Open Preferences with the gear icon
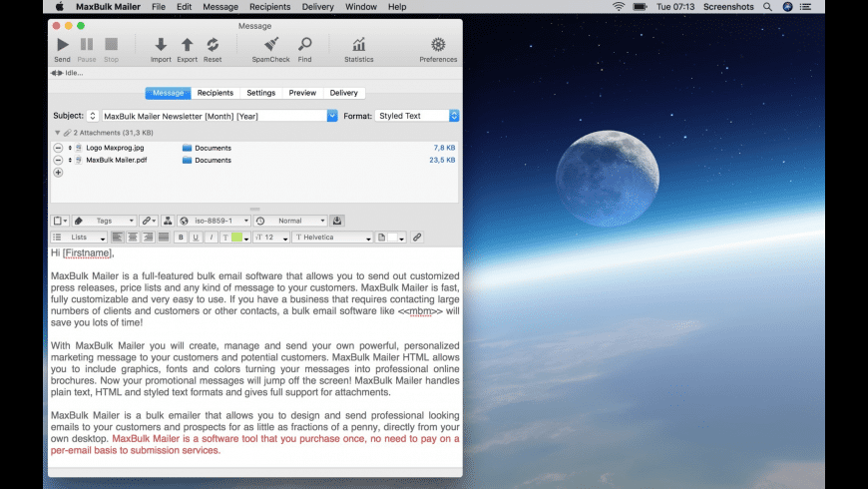Screen dimensions: 868x489 [438, 44]
